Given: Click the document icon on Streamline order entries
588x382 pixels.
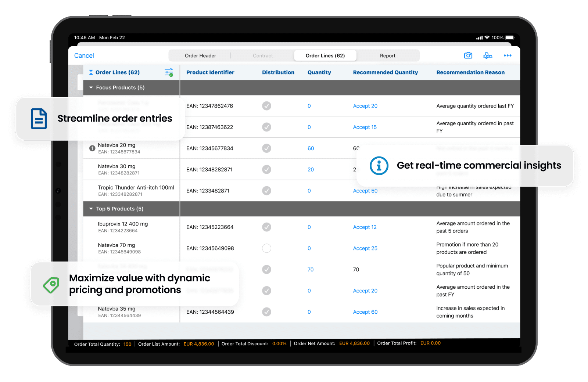Looking at the screenshot, I should pos(39,119).
